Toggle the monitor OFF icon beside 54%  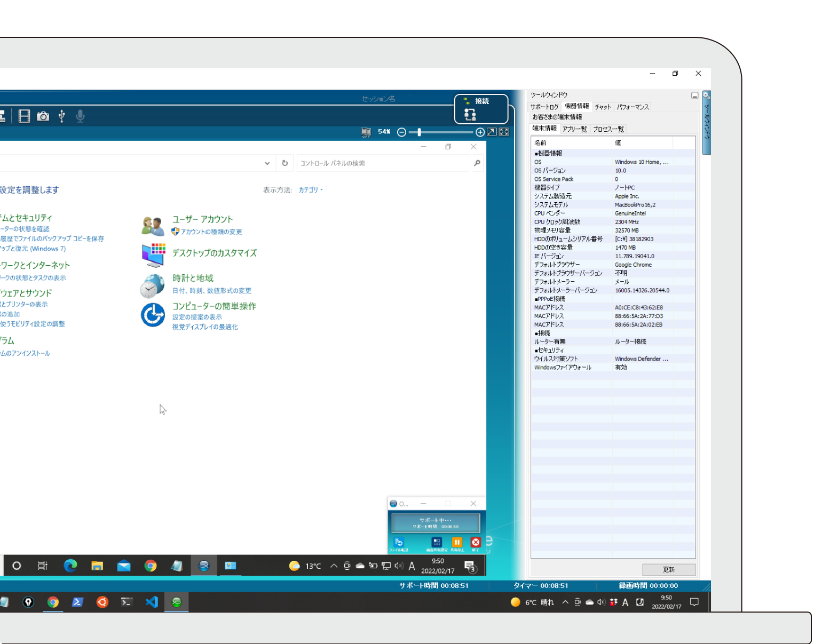pos(366,132)
